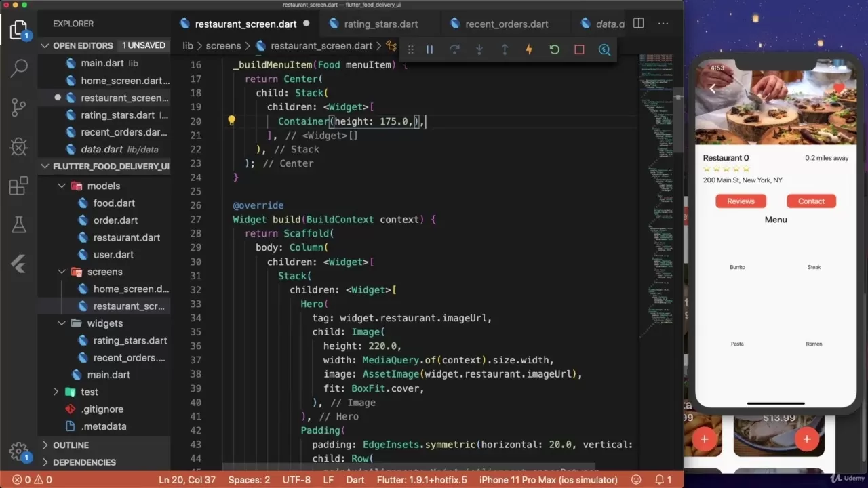Expand the test folder
The width and height of the screenshot is (868, 488).
(x=56, y=392)
